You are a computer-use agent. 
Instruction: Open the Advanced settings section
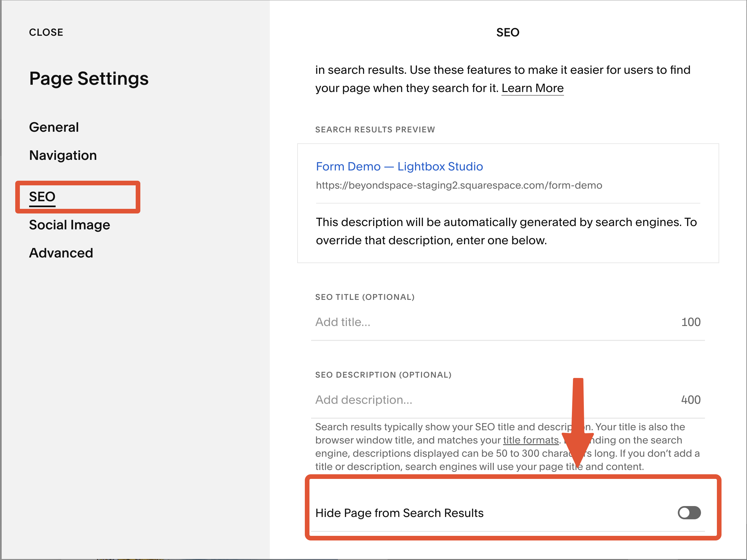coord(61,253)
